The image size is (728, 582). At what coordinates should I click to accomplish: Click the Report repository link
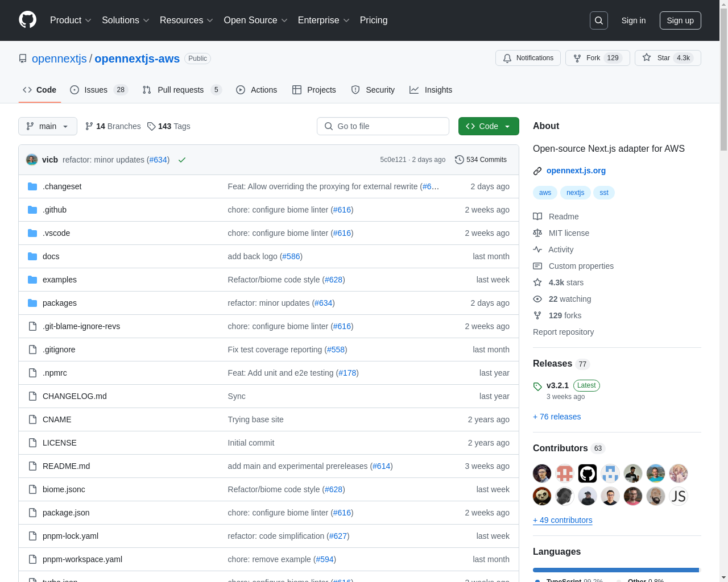pyautogui.click(x=563, y=332)
